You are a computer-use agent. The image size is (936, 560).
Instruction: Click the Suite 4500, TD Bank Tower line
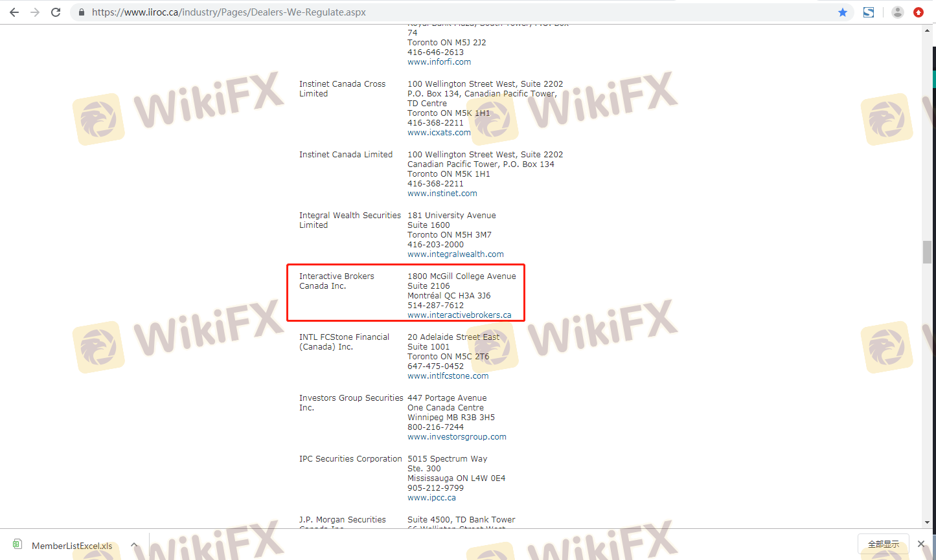pyautogui.click(x=461, y=520)
